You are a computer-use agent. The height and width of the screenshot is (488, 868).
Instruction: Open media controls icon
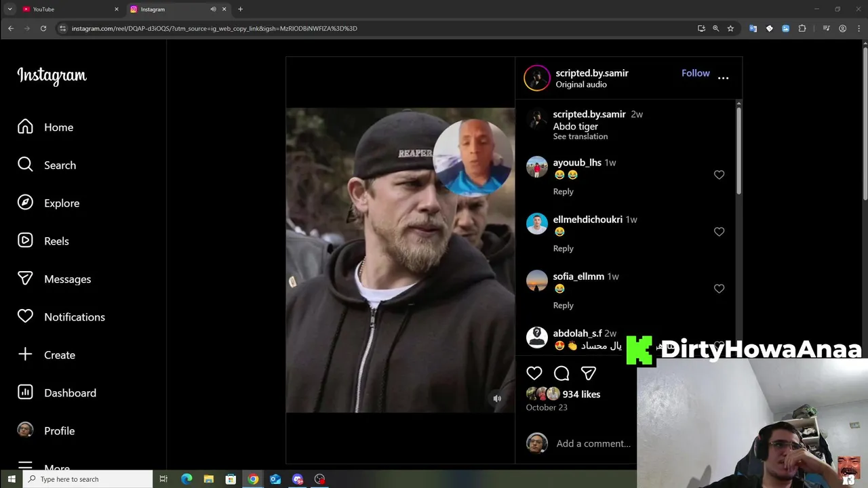click(x=826, y=28)
